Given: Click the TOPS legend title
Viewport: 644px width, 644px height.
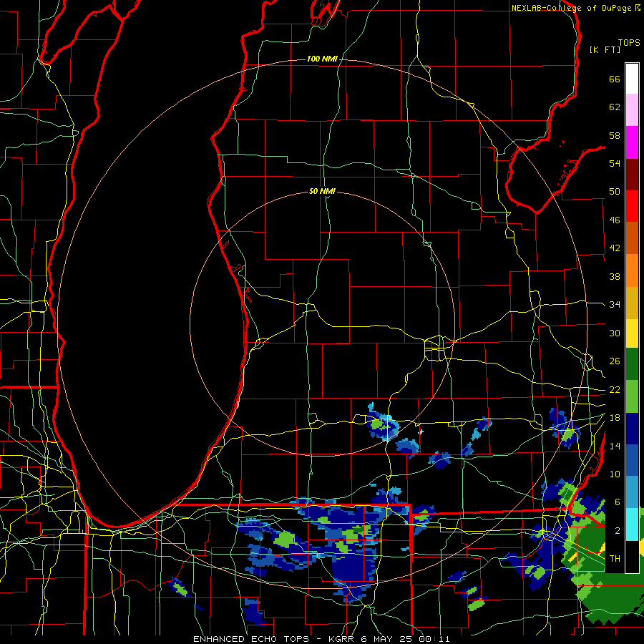Looking at the screenshot, I should 629,43.
